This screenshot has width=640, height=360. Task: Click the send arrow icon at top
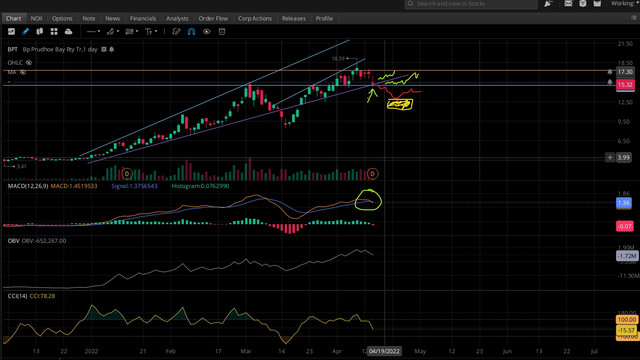pyautogui.click(x=548, y=4)
